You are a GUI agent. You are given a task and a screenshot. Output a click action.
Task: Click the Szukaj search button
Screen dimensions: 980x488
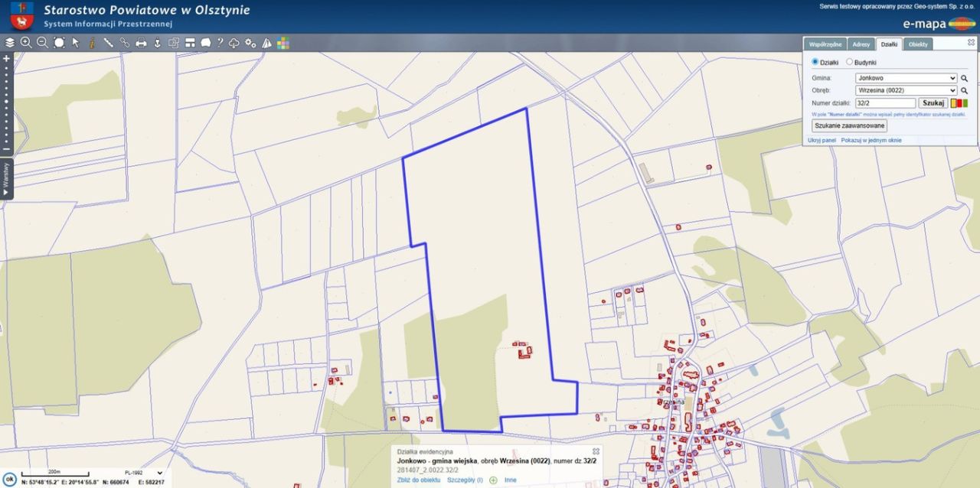pyautogui.click(x=933, y=103)
